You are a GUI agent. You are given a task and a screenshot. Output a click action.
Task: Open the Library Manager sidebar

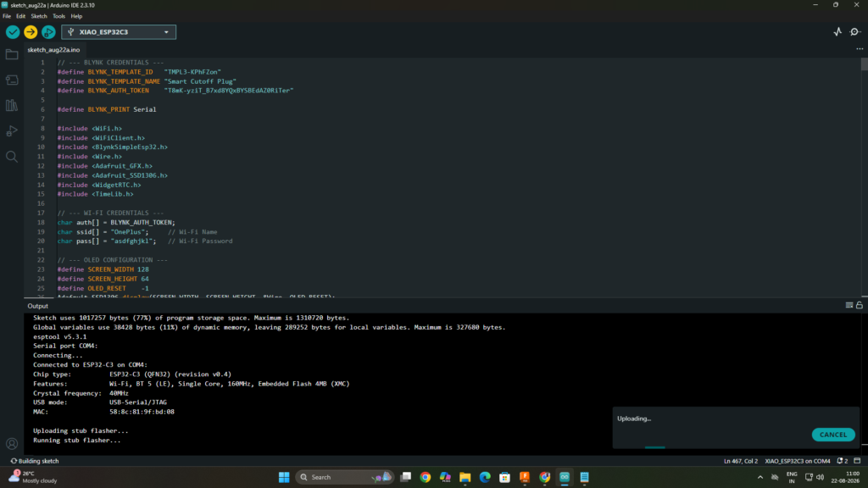point(12,106)
